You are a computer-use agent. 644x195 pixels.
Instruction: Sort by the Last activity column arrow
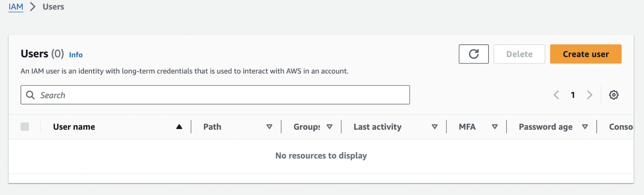435,127
